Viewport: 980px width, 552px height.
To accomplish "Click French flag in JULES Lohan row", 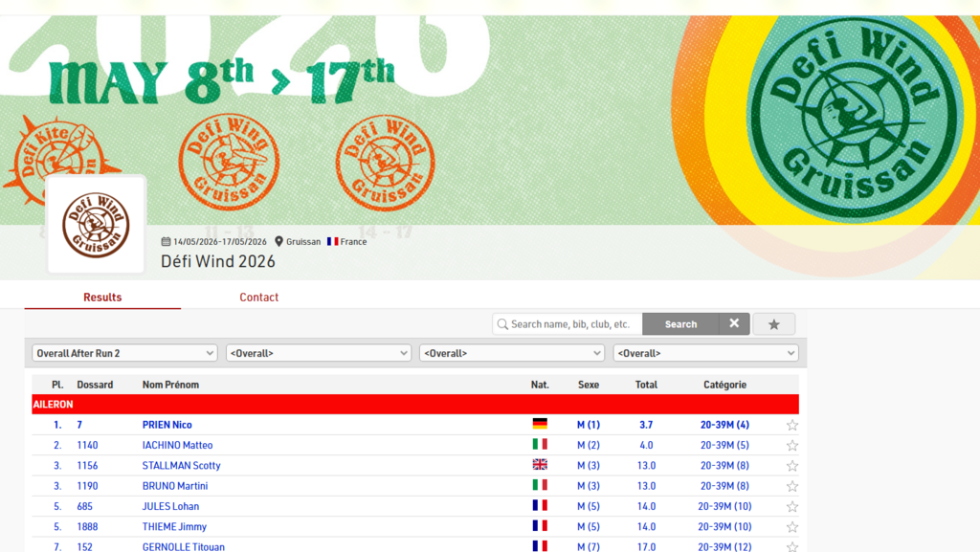I will point(540,505).
